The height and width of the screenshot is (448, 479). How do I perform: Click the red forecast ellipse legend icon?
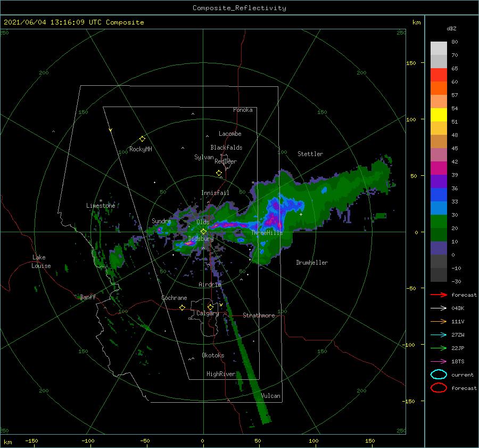(x=439, y=388)
